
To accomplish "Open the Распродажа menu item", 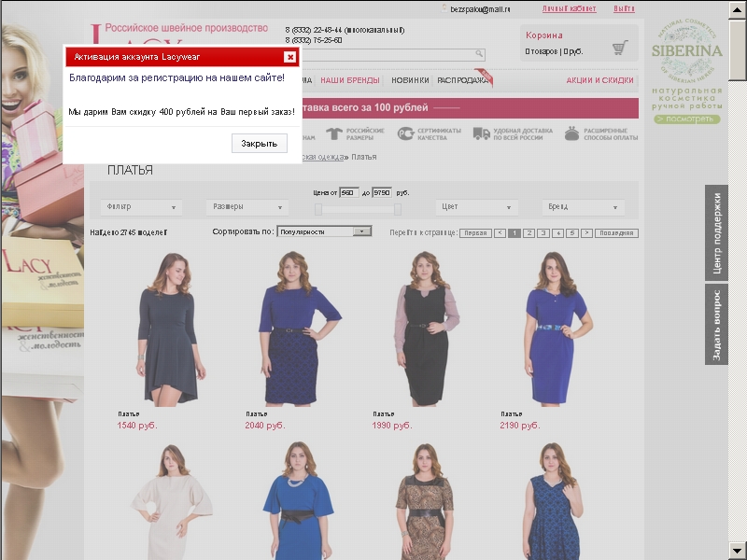I will click(462, 80).
